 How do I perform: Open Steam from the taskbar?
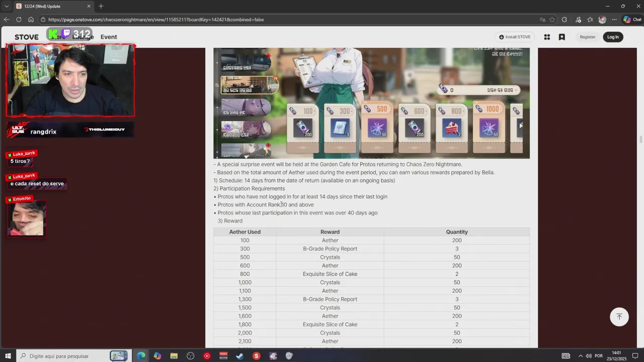(240, 356)
